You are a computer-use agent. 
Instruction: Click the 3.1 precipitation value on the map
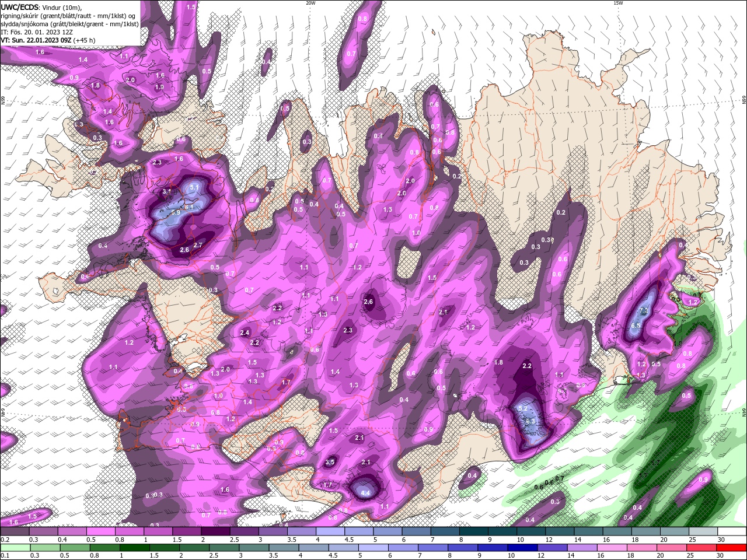click(166, 192)
